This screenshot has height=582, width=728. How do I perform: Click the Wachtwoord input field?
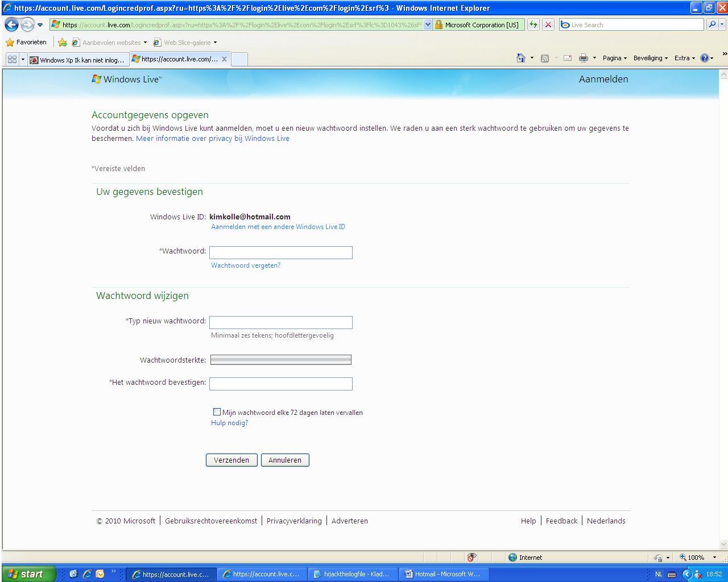click(x=281, y=252)
